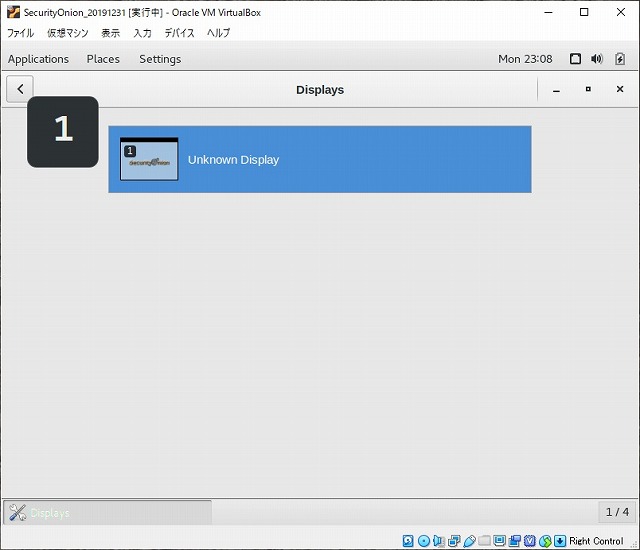Click the battery power indicator icon
The height and width of the screenshot is (550, 640).
click(x=620, y=59)
